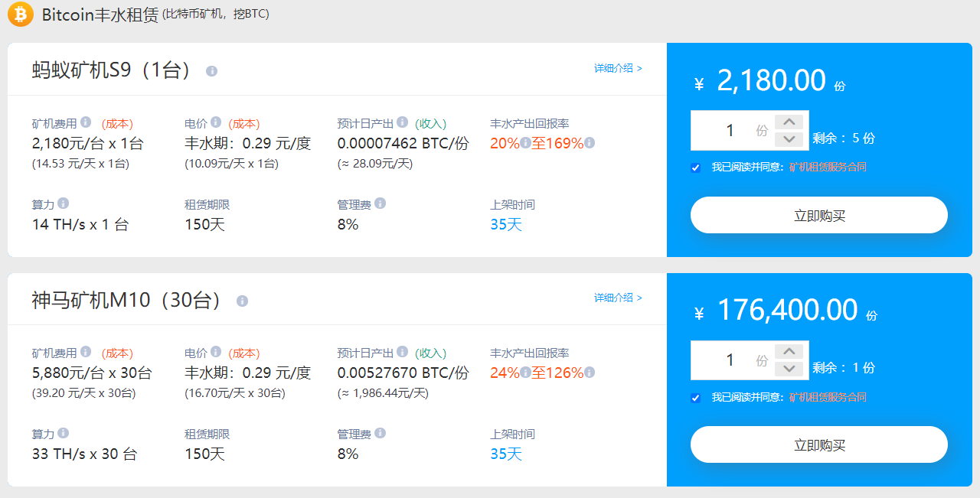
Task: Click 8% management fee in S9 card
Action: (x=348, y=224)
